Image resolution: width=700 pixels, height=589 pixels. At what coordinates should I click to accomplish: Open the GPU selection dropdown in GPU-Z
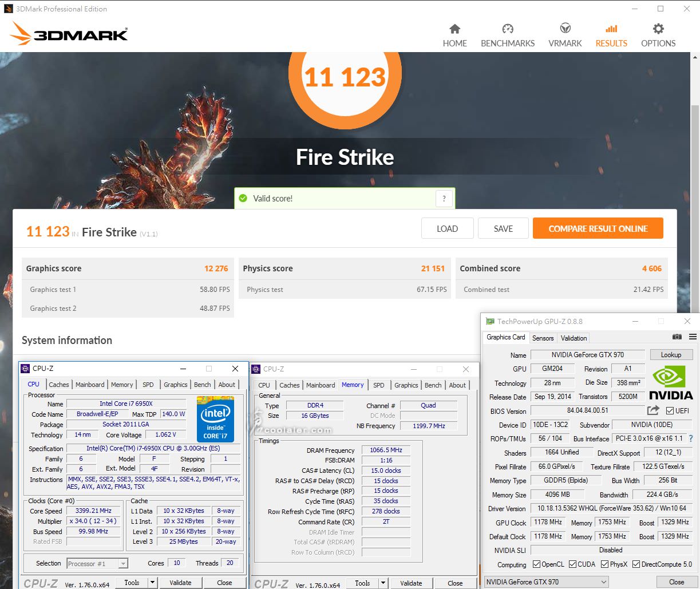pyautogui.click(x=546, y=582)
